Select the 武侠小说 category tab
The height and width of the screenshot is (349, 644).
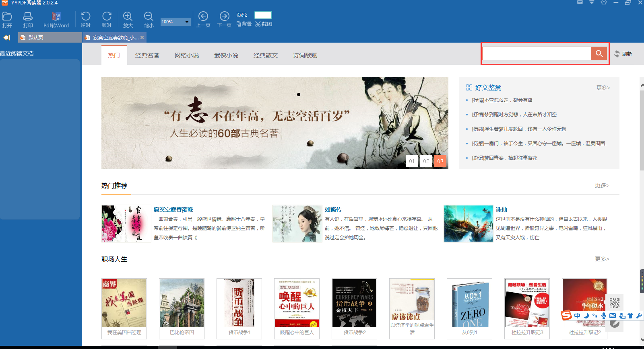tap(226, 55)
